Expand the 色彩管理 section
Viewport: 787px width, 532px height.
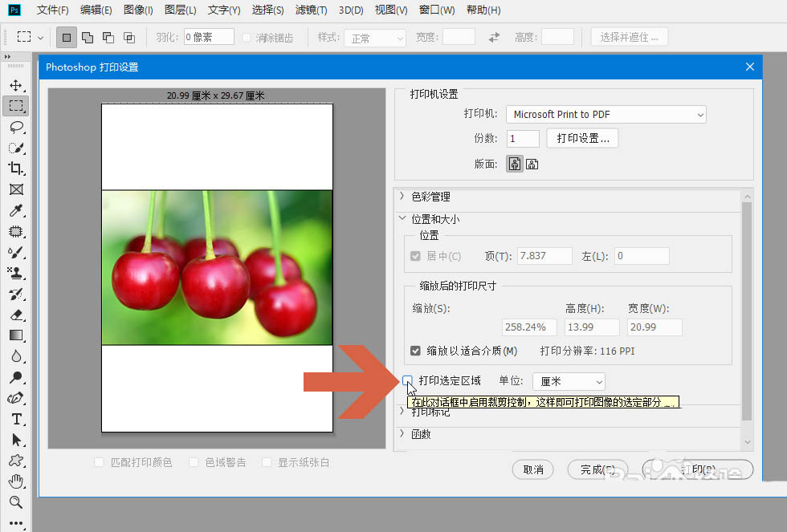coord(402,196)
